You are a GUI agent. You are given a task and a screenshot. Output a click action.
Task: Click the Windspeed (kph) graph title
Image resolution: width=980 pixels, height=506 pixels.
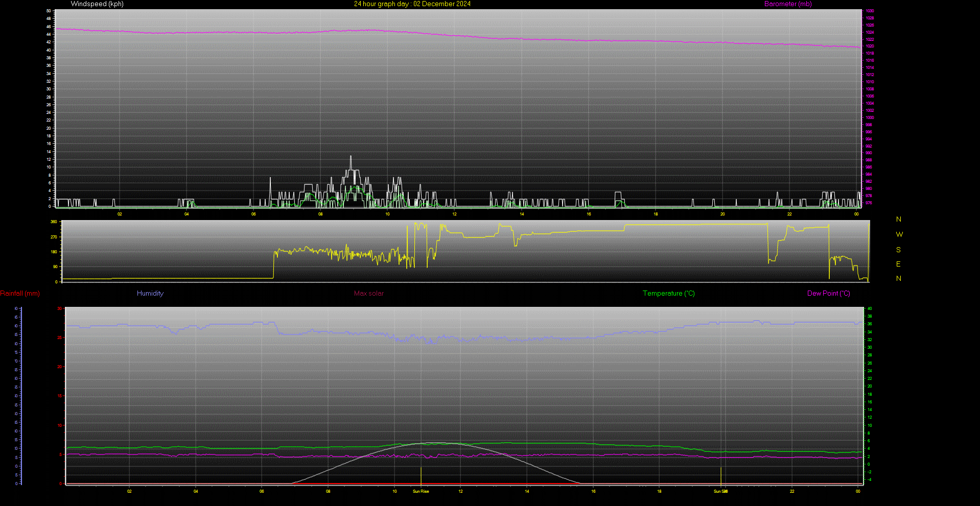[x=97, y=4]
